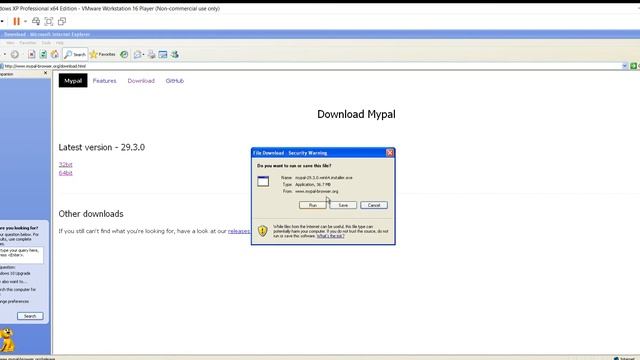The image size is (640, 360).
Task: Print page with IE printer icon
Action: (151, 54)
